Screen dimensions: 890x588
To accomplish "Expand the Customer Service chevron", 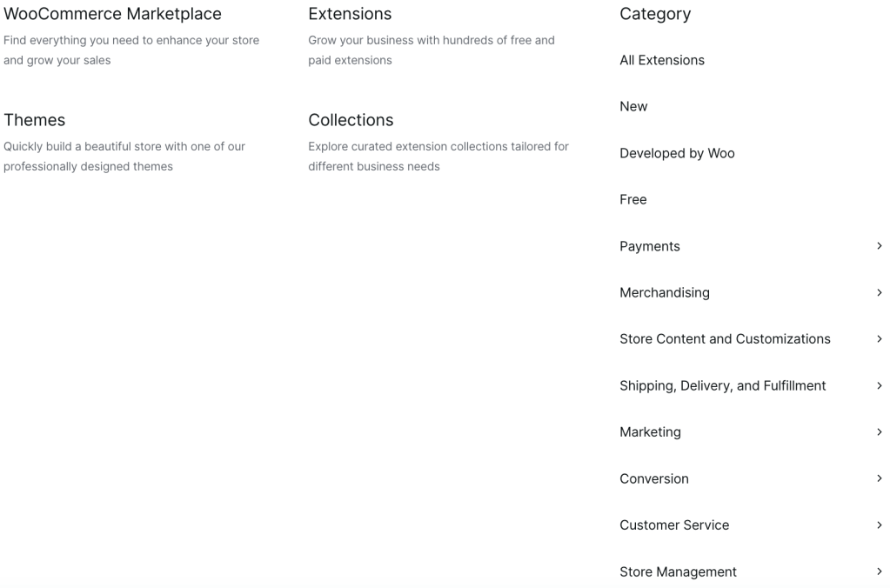I will pos(880,525).
